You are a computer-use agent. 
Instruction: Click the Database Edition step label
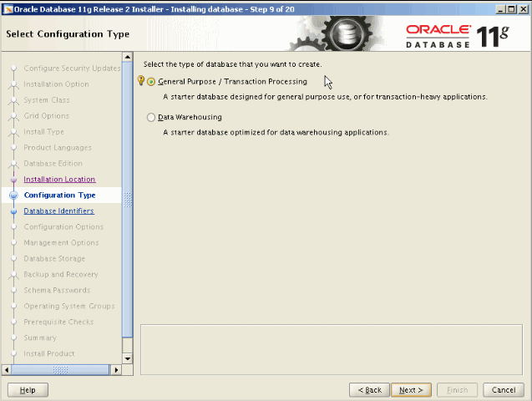pos(53,164)
